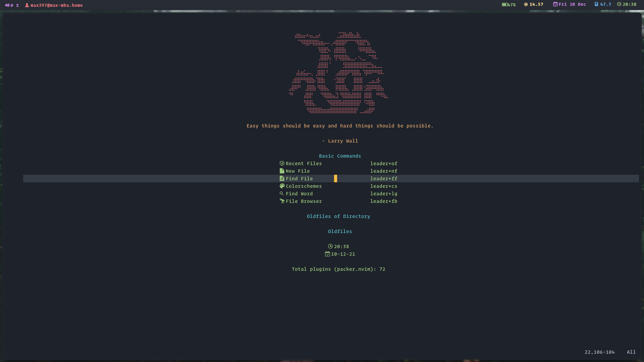The width and height of the screenshot is (644, 362).
Task: Click the CPU chip icon beside 14.57
Action: pyautogui.click(x=526, y=4)
